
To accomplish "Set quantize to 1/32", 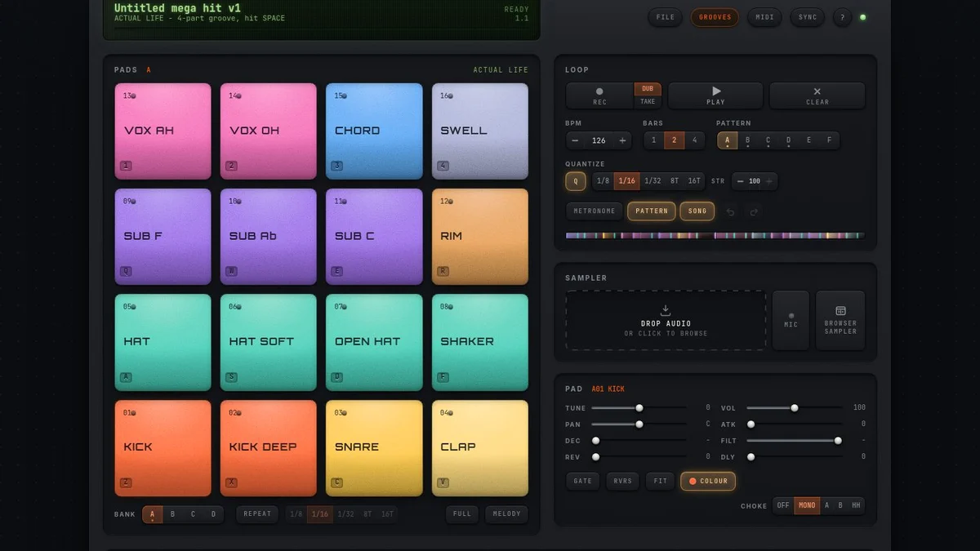I will tap(653, 181).
